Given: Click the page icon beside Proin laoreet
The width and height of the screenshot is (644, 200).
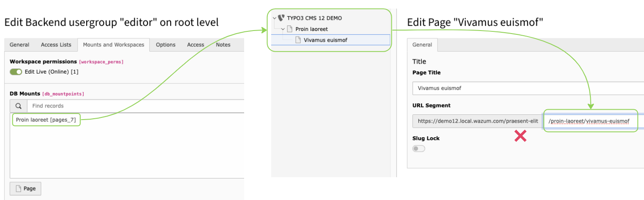Looking at the screenshot, I should (290, 29).
